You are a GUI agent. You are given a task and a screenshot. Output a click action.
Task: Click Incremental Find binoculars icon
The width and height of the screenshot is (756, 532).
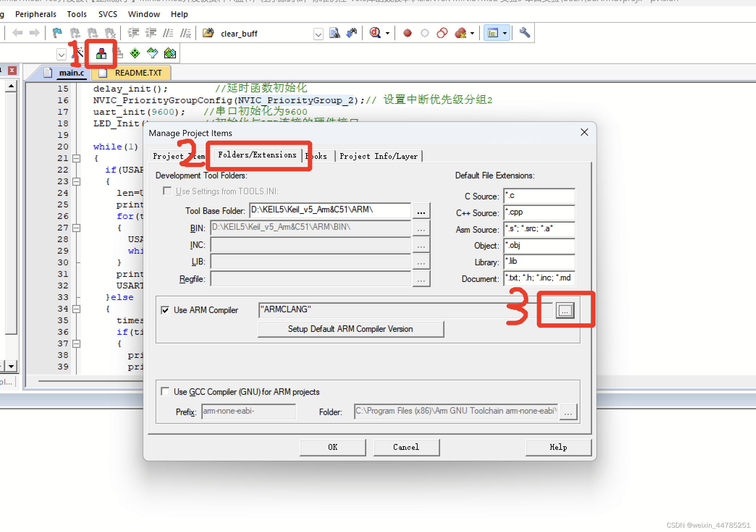click(352, 33)
